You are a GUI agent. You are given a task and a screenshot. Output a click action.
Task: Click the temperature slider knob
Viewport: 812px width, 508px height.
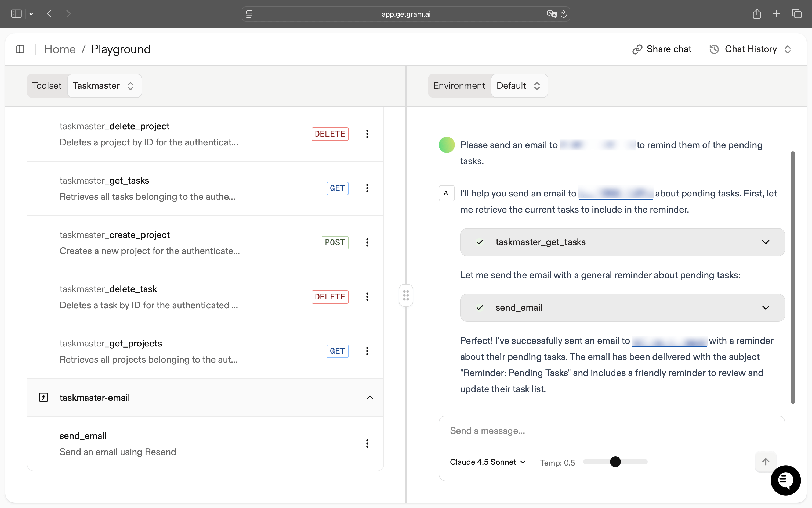pos(615,462)
